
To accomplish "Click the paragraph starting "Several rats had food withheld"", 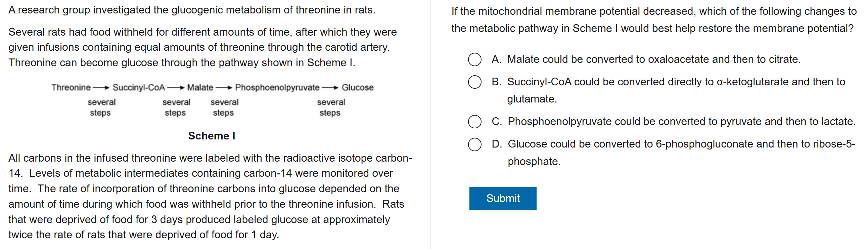I will tap(202, 47).
